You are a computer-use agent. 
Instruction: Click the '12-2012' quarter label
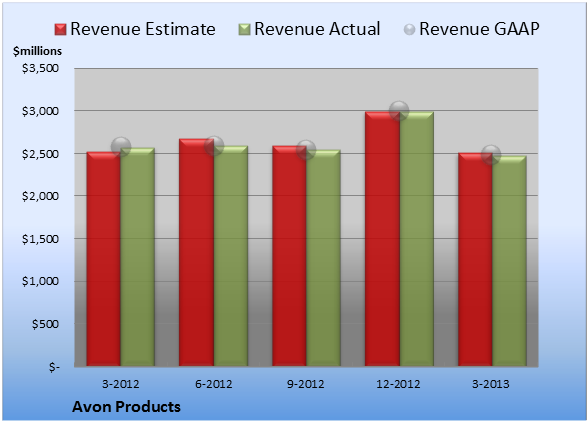click(398, 384)
